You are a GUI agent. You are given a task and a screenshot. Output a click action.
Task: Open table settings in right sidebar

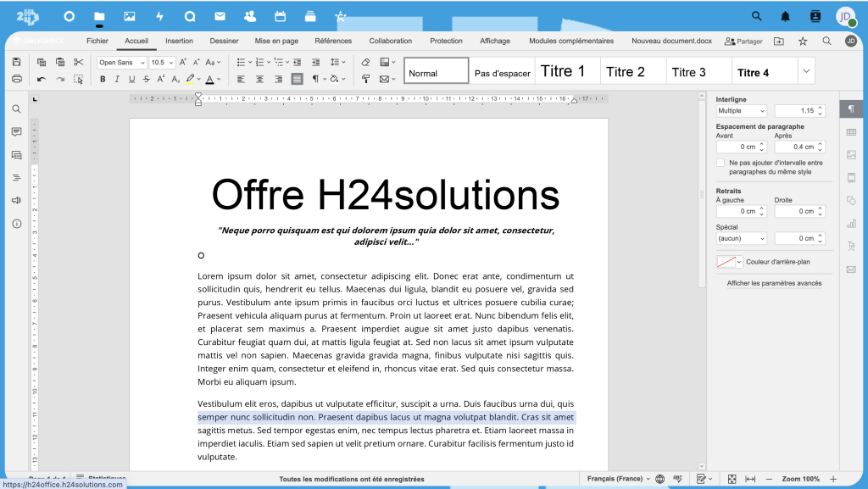851,132
